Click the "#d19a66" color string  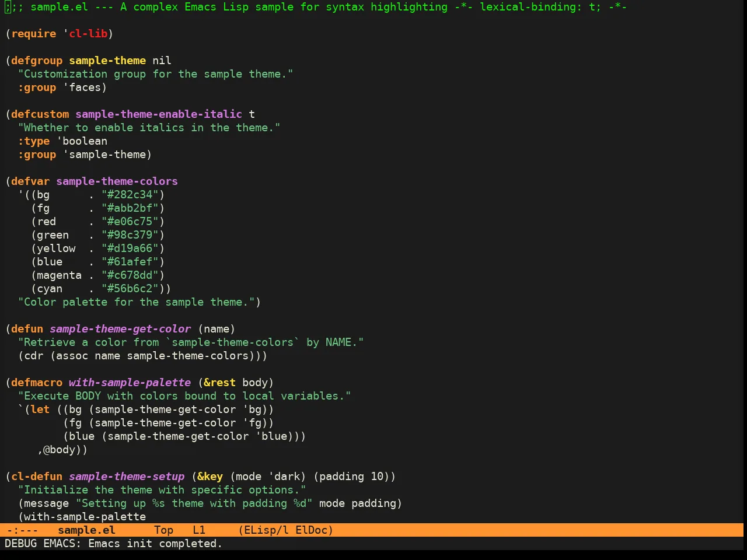coord(130,249)
